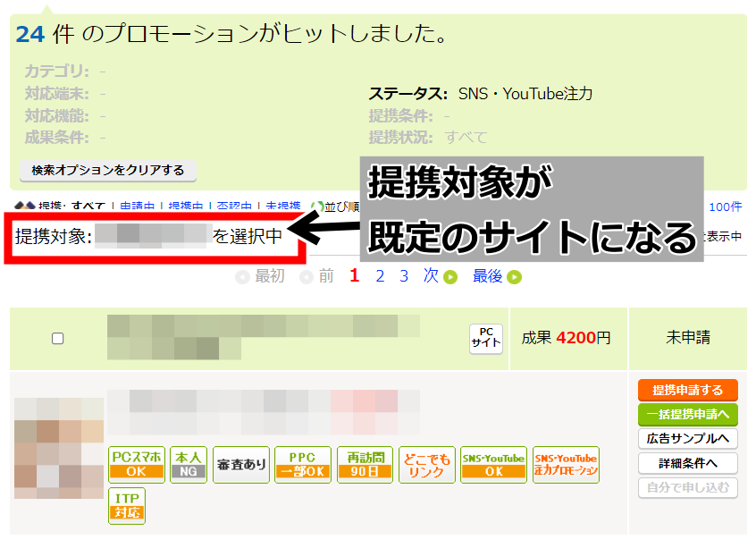Image resolution: width=756 pixels, height=548 pixels.
Task: Click the SNS・YouTube OK badge
Action: pyautogui.click(x=493, y=465)
